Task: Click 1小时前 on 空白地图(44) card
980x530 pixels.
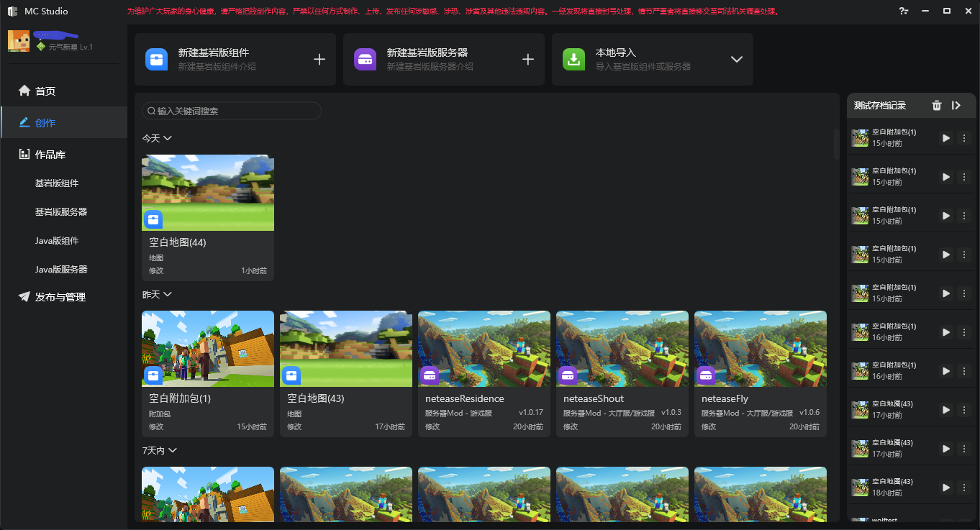Action: coord(254,271)
